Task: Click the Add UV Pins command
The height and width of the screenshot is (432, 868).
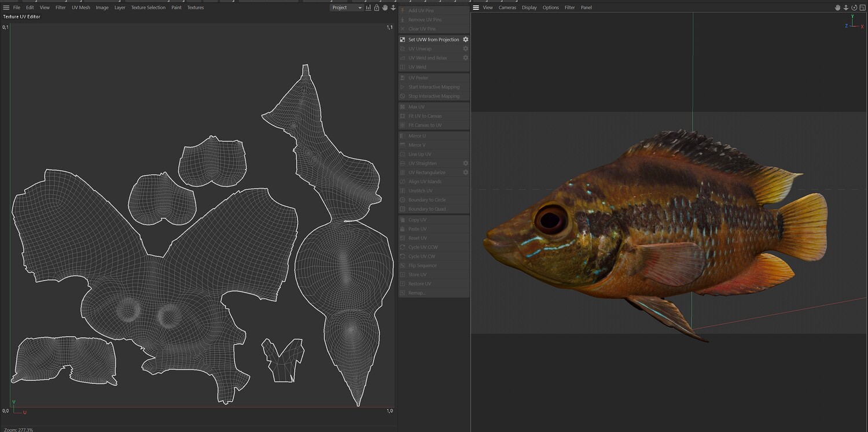Action: click(434, 10)
